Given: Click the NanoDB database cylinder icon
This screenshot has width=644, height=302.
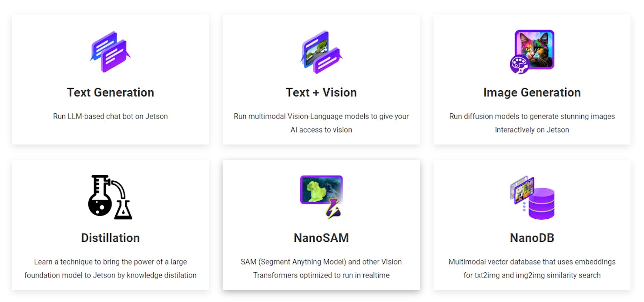Looking at the screenshot, I should tap(542, 203).
